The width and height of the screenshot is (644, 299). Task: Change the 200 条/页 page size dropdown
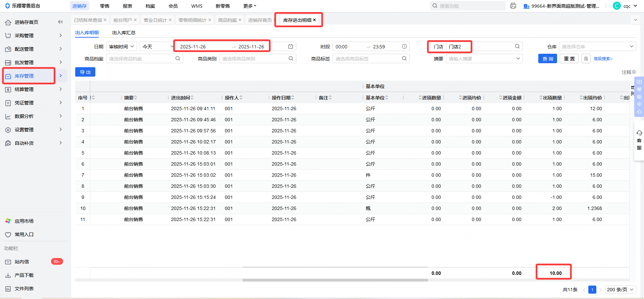(x=621, y=290)
